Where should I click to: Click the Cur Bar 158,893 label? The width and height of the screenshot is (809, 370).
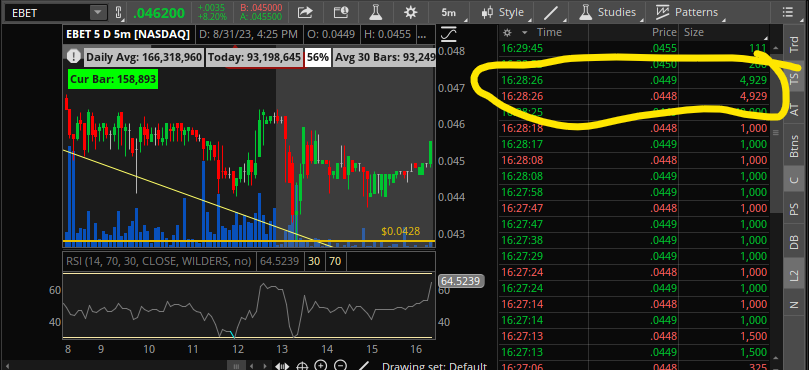tap(113, 79)
